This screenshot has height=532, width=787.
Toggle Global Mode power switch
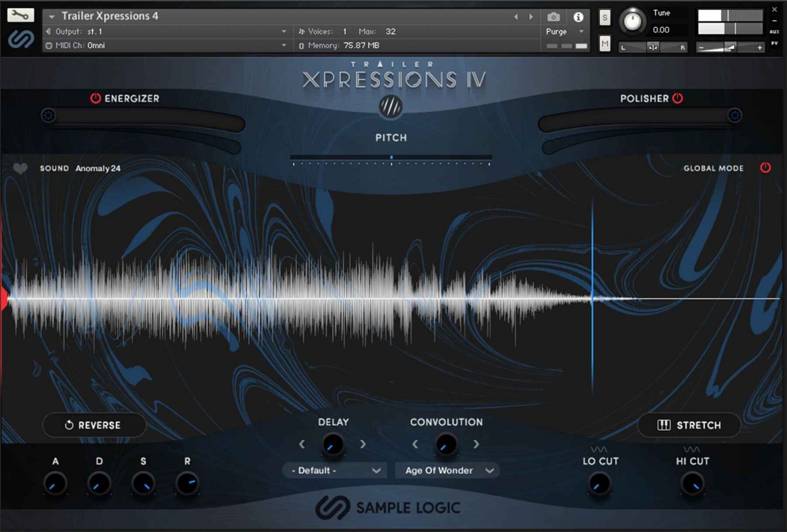[x=765, y=167]
